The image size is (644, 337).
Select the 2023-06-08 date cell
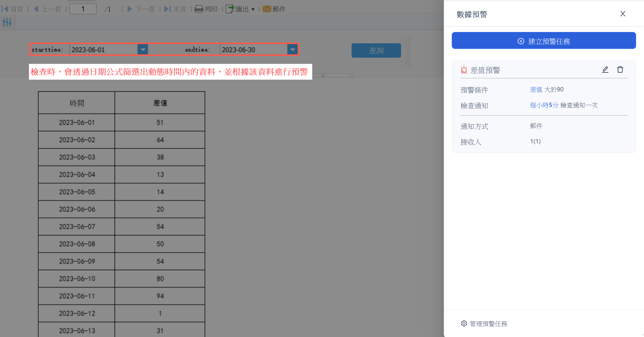click(x=76, y=244)
